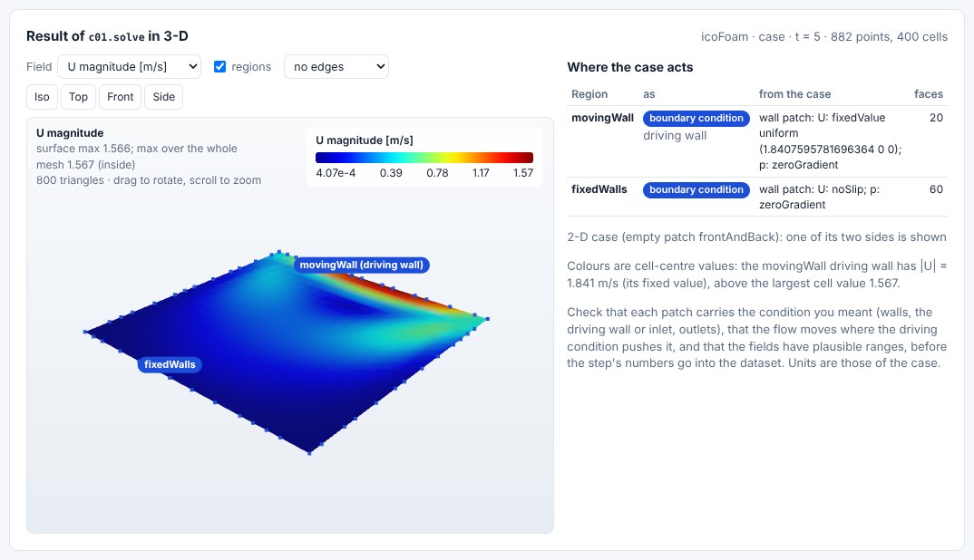Toggle the regions checkbox
This screenshot has height=560, width=974.
point(219,66)
